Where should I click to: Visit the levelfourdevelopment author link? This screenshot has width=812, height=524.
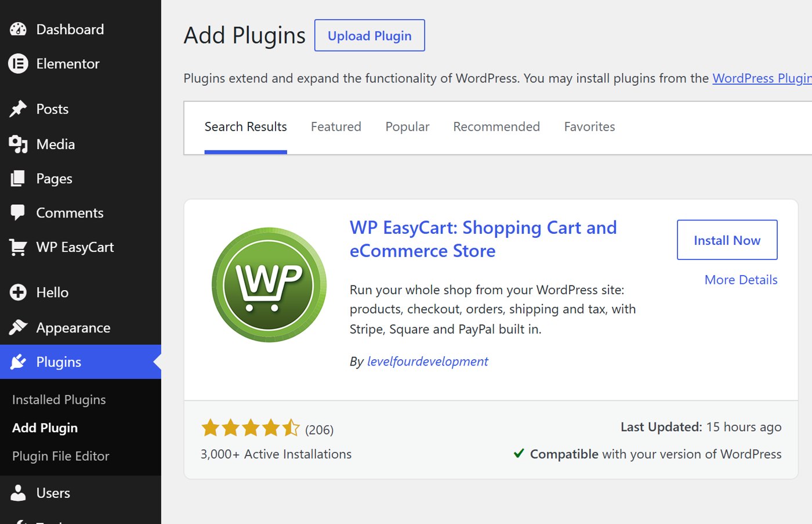(x=427, y=362)
